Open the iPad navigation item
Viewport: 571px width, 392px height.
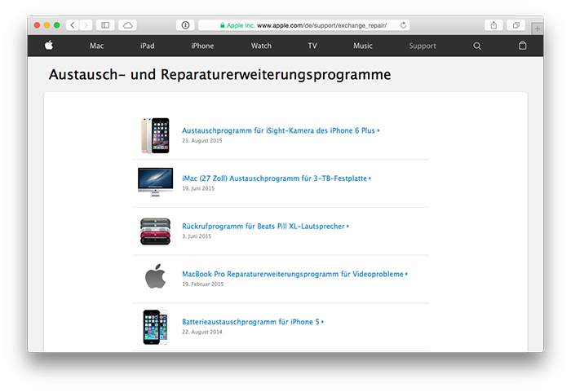[147, 46]
